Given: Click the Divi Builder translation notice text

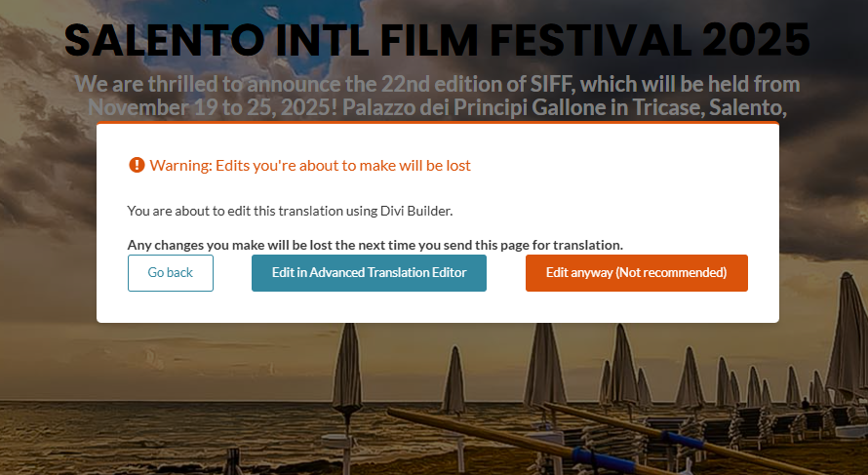Looking at the screenshot, I should pos(290,210).
